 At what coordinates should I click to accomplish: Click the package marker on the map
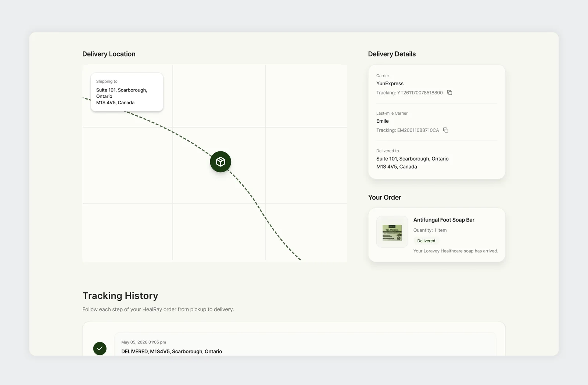(220, 162)
